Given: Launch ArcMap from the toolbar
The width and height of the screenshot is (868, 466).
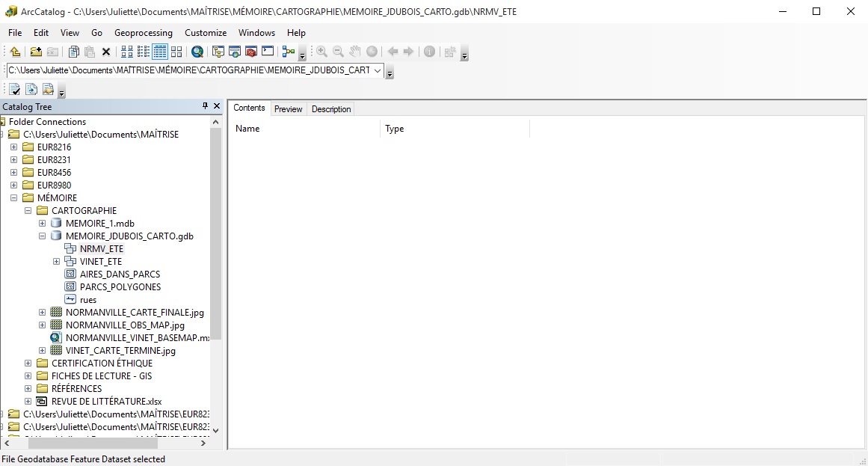Looking at the screenshot, I should click(x=234, y=51).
